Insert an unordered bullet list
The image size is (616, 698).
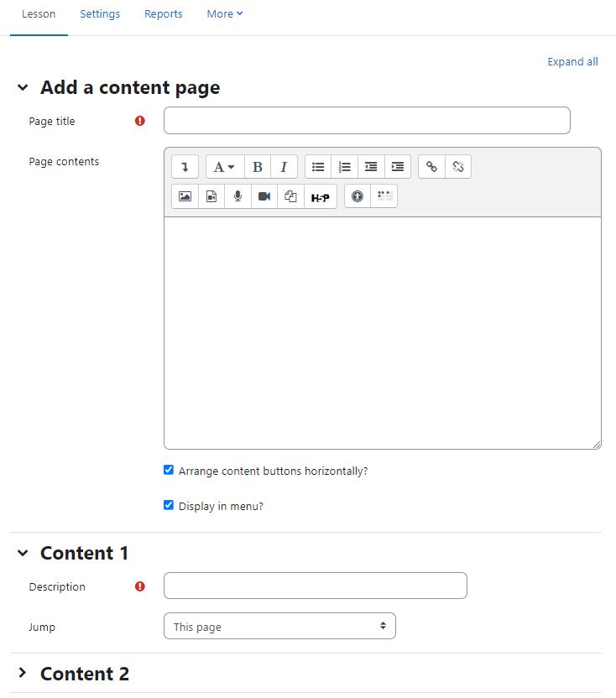(318, 167)
